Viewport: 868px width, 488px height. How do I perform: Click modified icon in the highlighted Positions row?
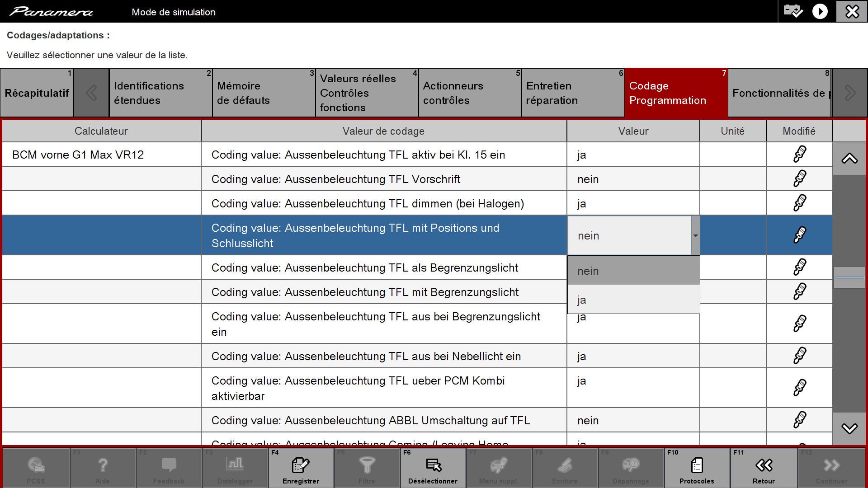800,235
